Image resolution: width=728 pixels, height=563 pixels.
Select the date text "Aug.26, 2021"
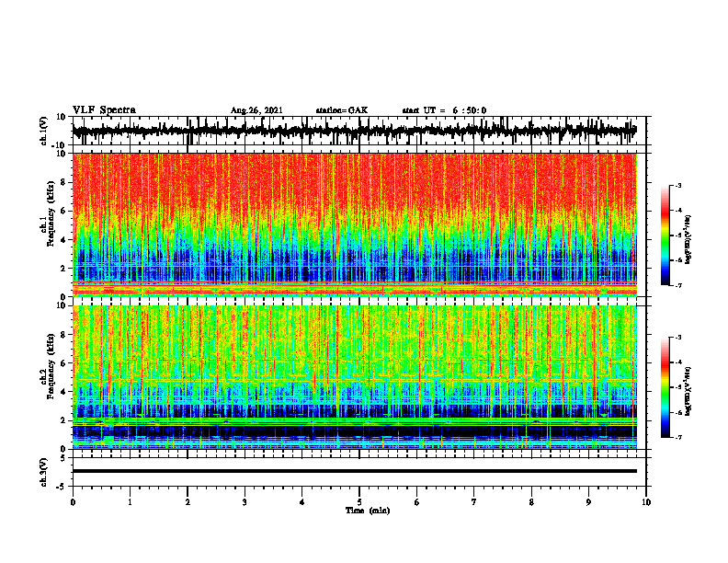click(256, 110)
